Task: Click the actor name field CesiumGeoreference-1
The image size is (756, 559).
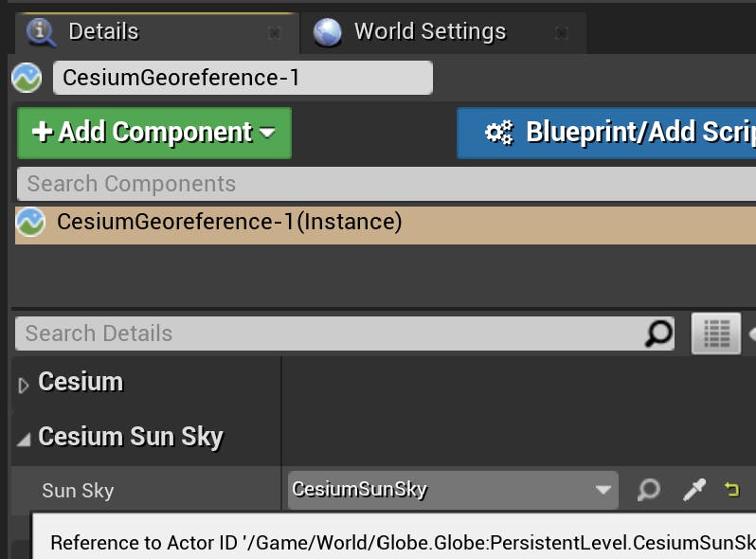Action: tap(243, 78)
